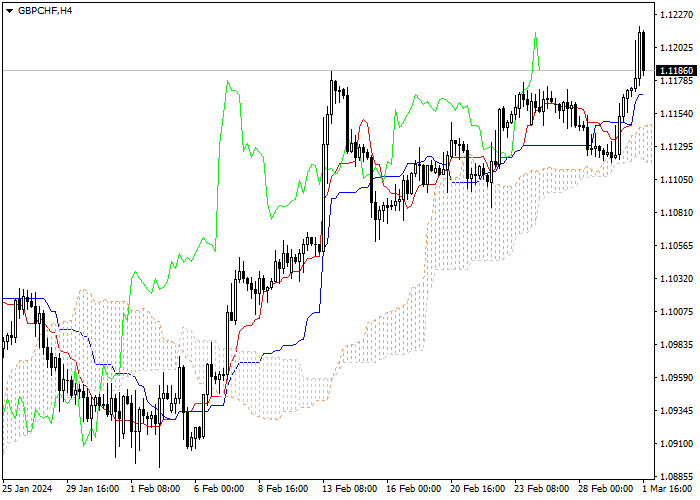Click the 1.10075 price axis label
Viewport: 700px width, 500px height.
[x=676, y=312]
